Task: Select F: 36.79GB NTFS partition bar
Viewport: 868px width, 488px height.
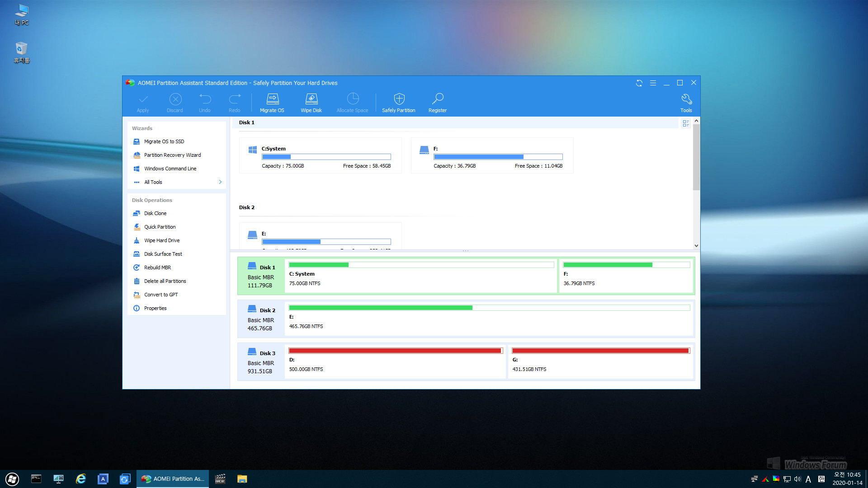Action: [626, 276]
